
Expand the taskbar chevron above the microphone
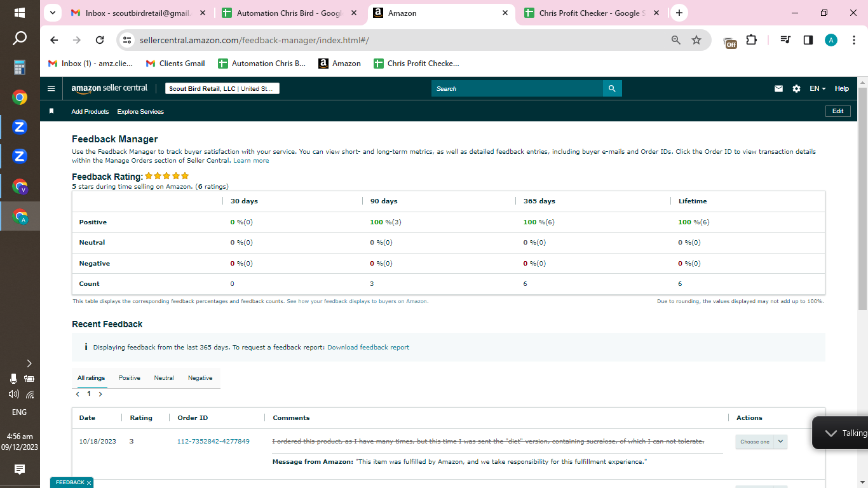pyautogui.click(x=29, y=363)
